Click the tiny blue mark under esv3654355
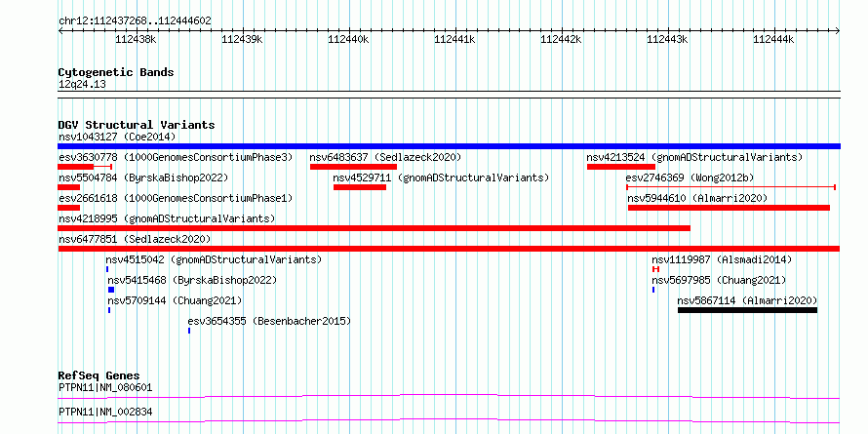Screen dimensions: 868x434 pos(189,331)
